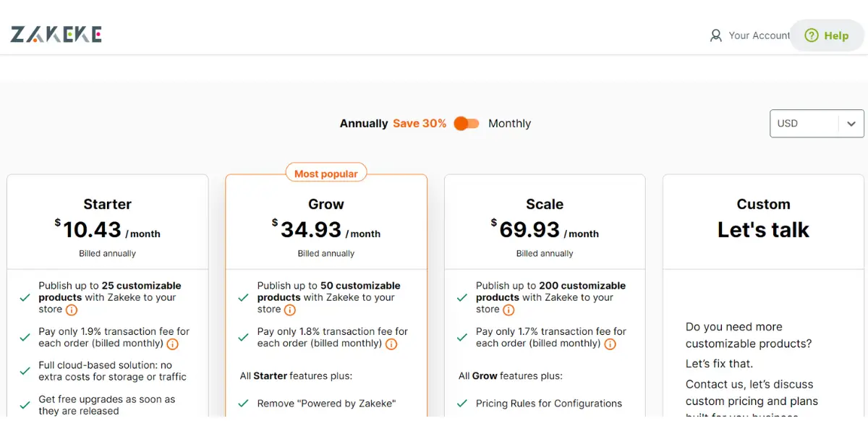Open info icon for Grow customizable products

(290, 310)
